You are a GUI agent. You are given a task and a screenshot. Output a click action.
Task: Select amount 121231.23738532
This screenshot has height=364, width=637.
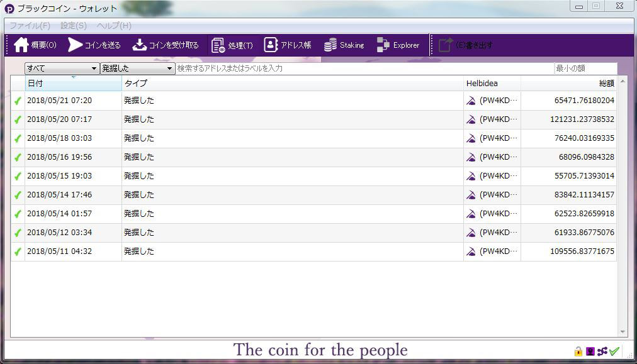582,119
